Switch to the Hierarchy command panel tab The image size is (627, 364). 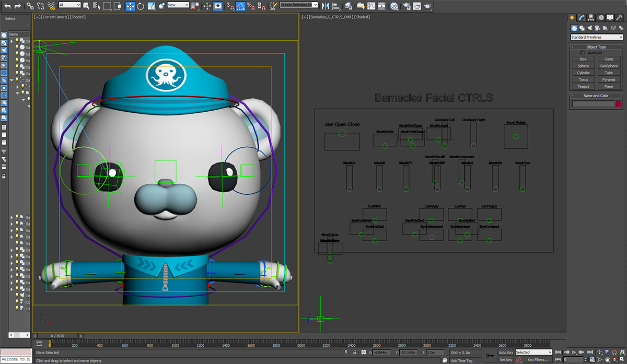[591, 17]
